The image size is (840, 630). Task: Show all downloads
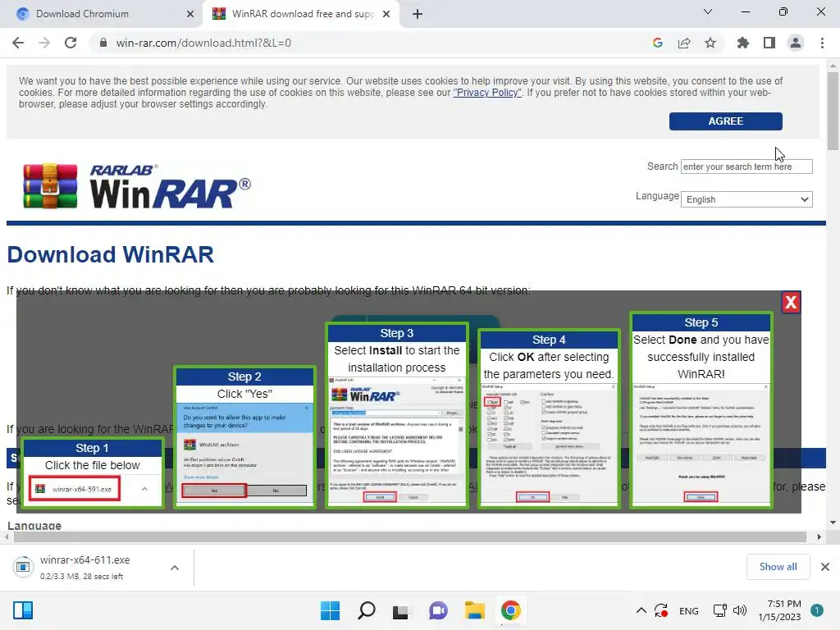pos(778,567)
